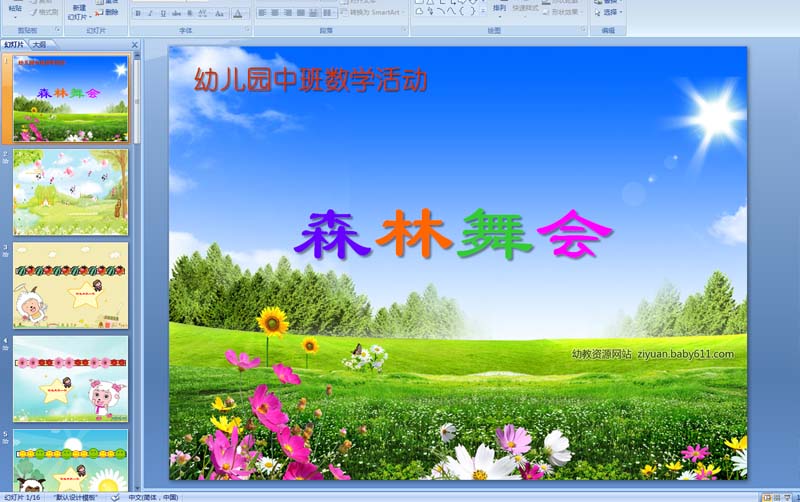Select slide 2 thumbnail
Image resolution: width=800 pixels, height=502 pixels.
pyautogui.click(x=71, y=192)
